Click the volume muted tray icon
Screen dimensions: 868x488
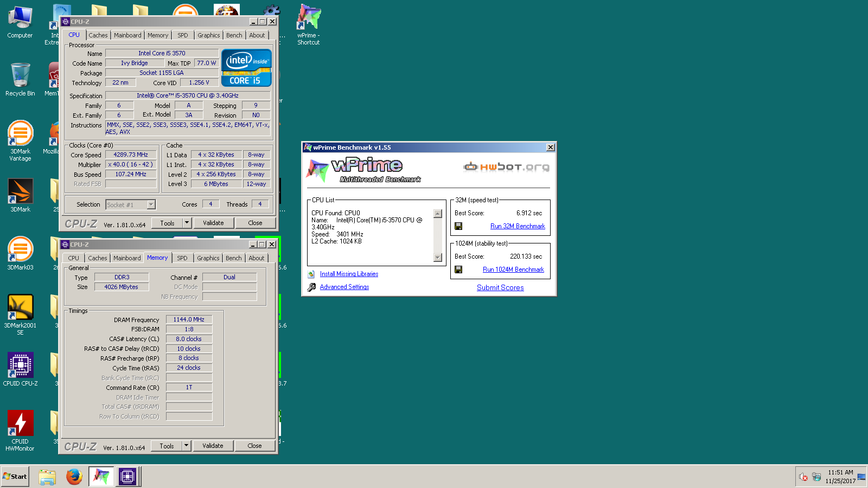point(803,477)
